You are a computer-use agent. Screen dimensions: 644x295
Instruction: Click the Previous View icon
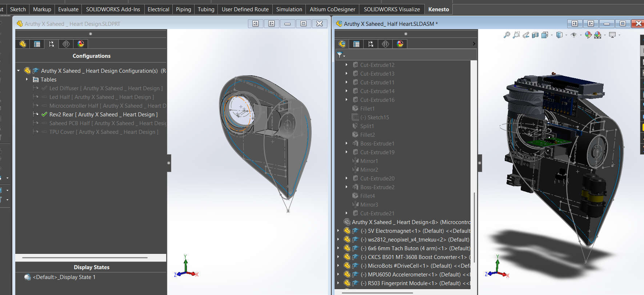coord(526,35)
